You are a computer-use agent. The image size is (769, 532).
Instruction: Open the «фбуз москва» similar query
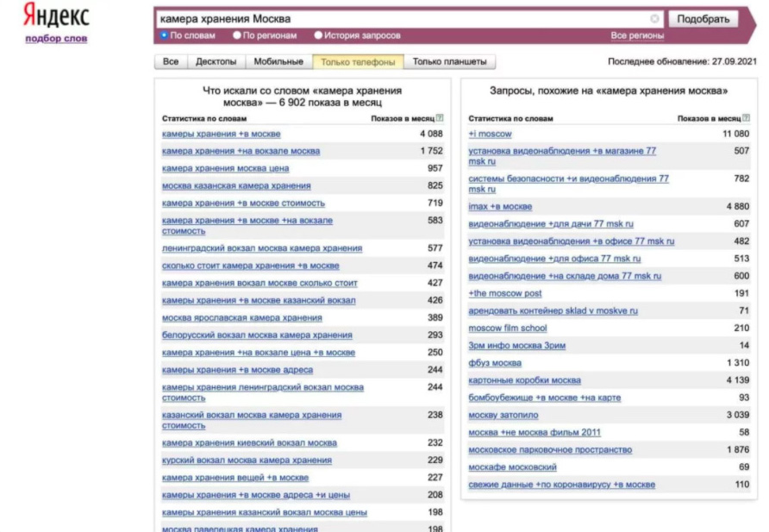495,363
